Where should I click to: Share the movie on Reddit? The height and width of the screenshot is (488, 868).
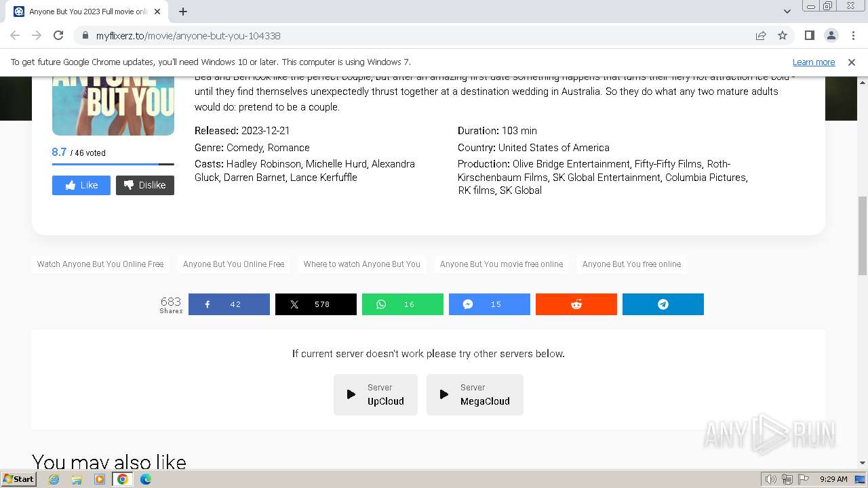coord(576,304)
